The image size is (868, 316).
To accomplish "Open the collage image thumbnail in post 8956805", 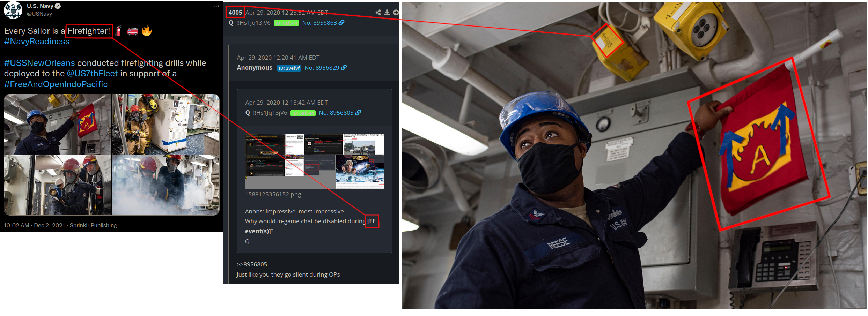I will tap(315, 161).
